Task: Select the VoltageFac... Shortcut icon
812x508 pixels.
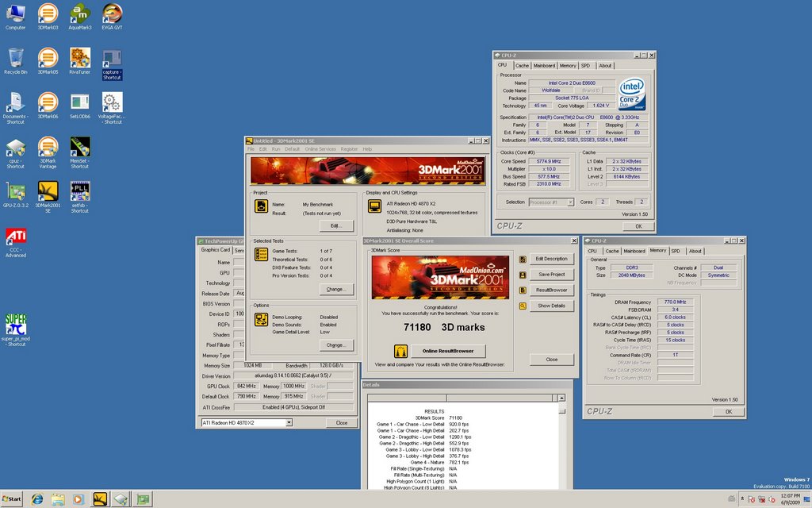Action: click(x=112, y=108)
